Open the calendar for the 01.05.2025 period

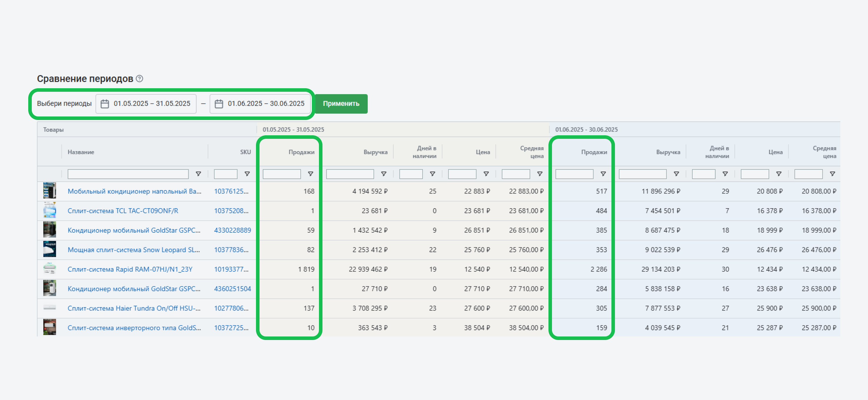pos(105,104)
